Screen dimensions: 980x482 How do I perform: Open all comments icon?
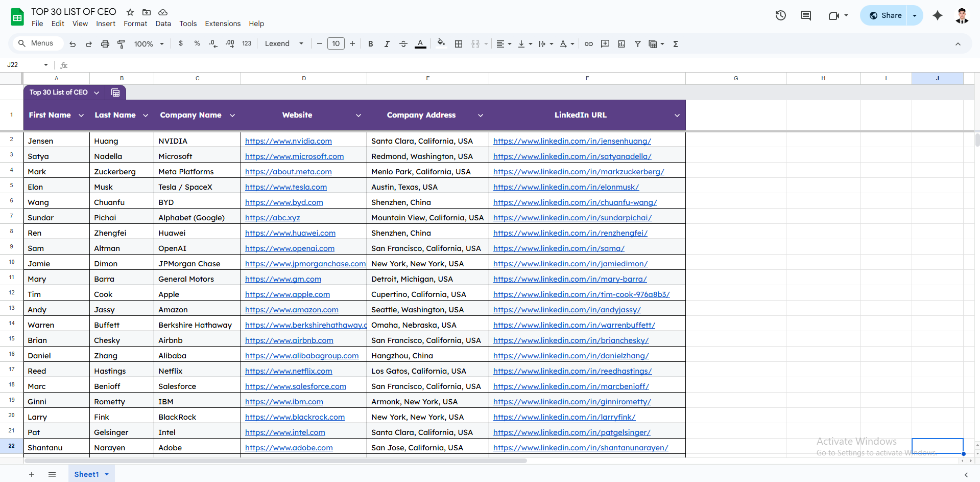(x=806, y=15)
